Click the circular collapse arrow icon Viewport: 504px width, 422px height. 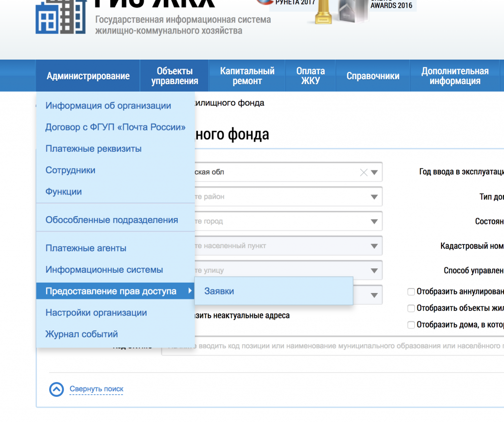(x=57, y=390)
